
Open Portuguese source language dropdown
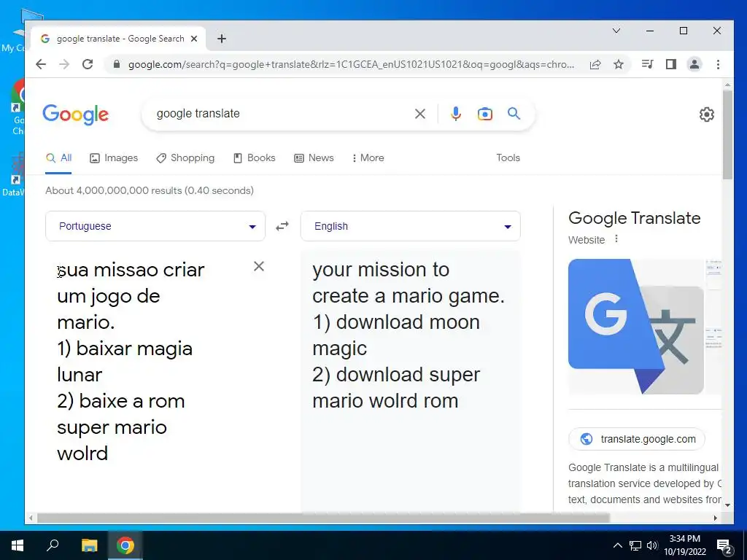pyautogui.click(x=155, y=226)
